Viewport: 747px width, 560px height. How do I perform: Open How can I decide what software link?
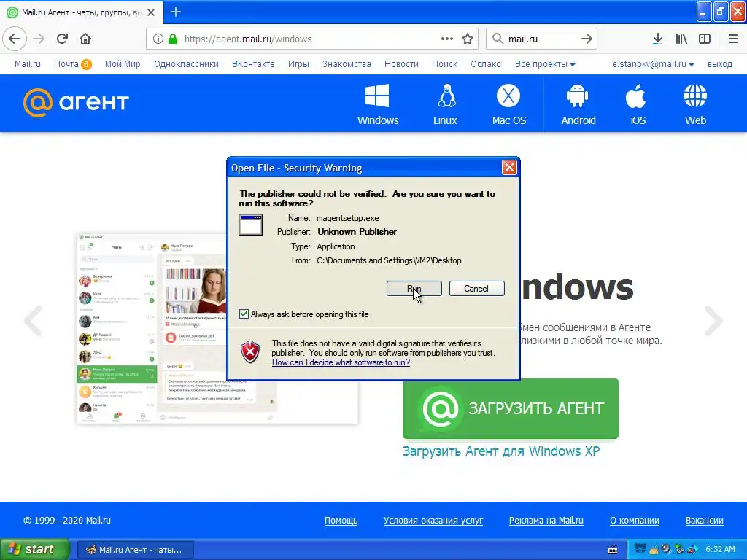pos(341,362)
